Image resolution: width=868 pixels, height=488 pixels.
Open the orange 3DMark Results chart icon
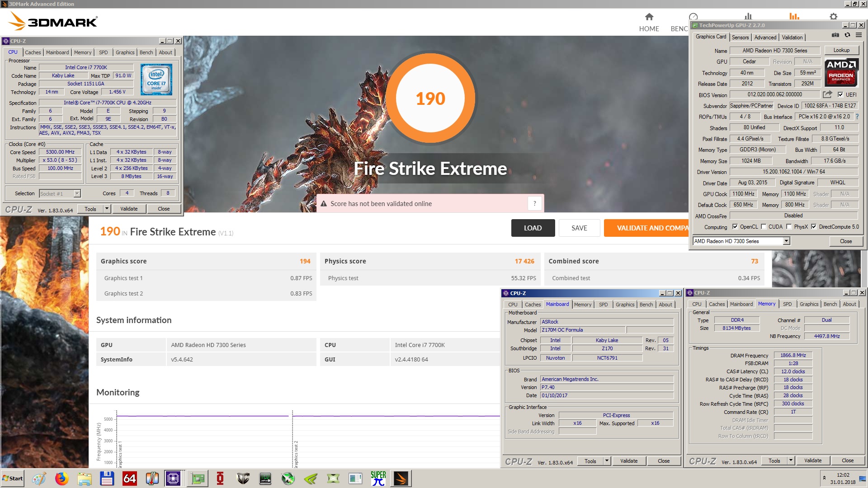click(x=794, y=16)
